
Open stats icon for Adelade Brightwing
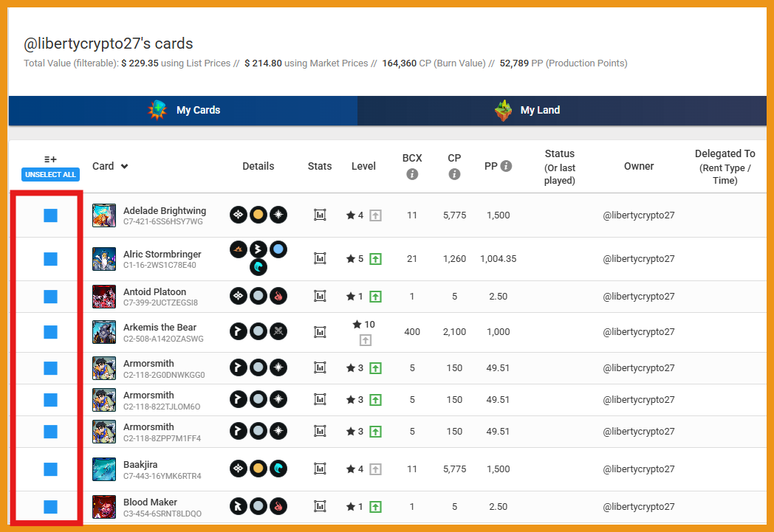[320, 215]
